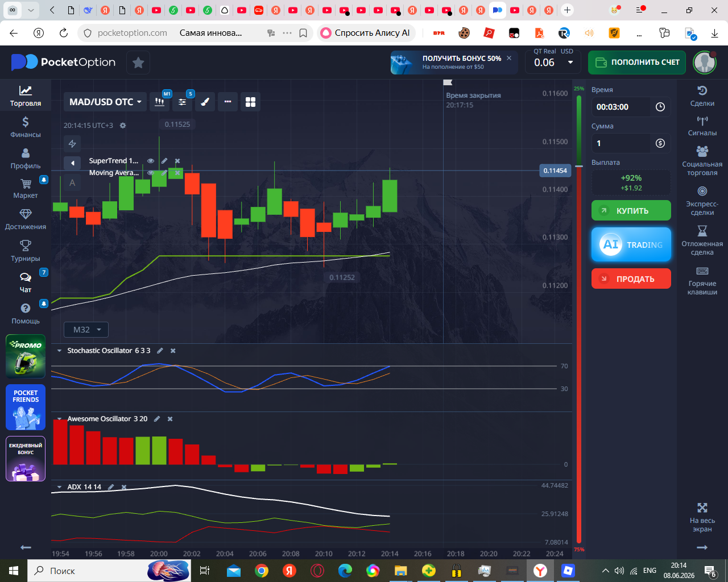The image size is (728, 582).
Task: Open the Trading section
Action: click(x=26, y=96)
